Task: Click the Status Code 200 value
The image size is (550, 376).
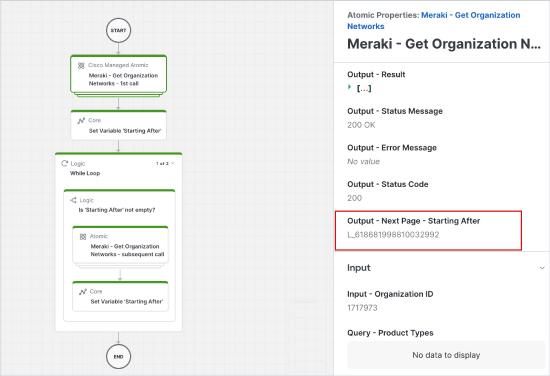Action: click(x=354, y=198)
